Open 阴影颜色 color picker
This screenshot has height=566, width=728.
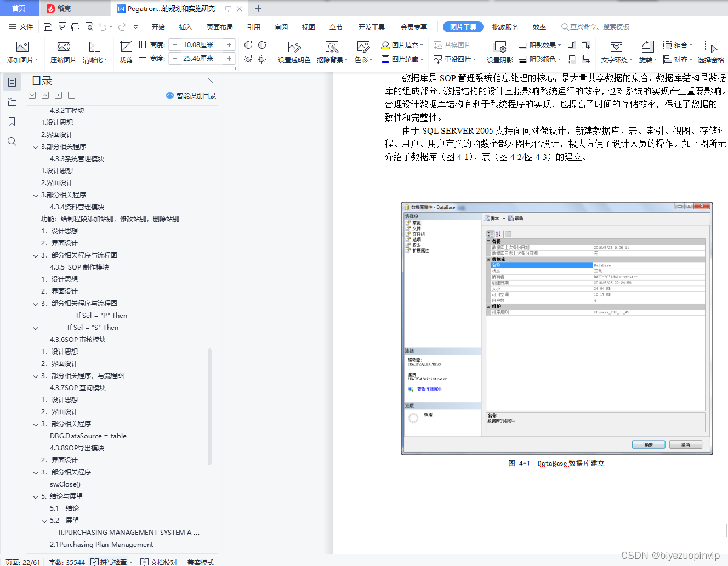(540, 59)
